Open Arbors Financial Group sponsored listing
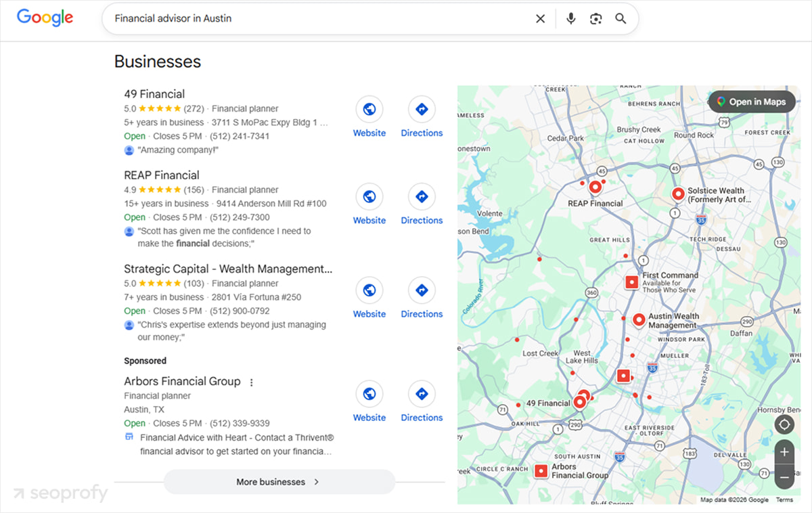This screenshot has height=513, width=812. pyautogui.click(x=182, y=381)
